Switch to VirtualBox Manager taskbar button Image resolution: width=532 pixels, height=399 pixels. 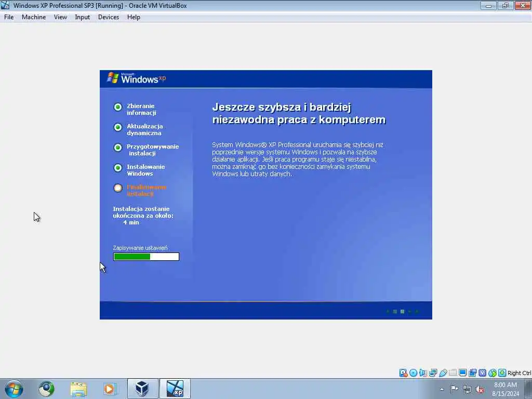tap(142, 389)
